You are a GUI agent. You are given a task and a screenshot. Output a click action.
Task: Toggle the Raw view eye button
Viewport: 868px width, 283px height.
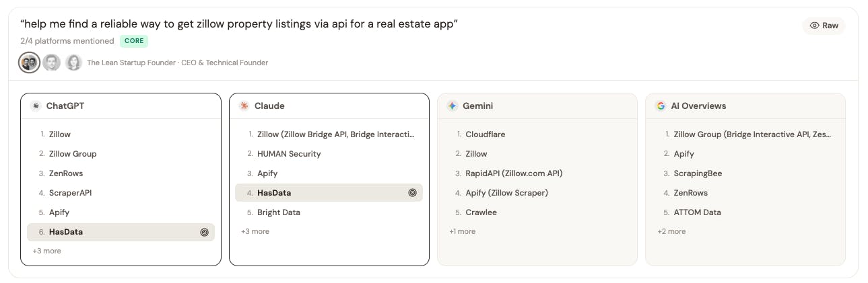[824, 26]
